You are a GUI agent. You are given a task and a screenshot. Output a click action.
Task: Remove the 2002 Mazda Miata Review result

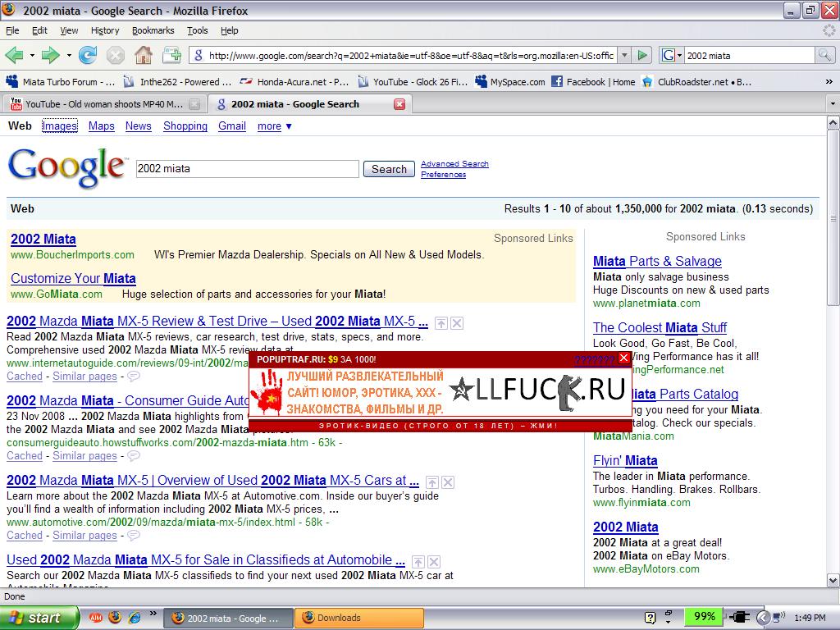pyautogui.click(x=457, y=323)
